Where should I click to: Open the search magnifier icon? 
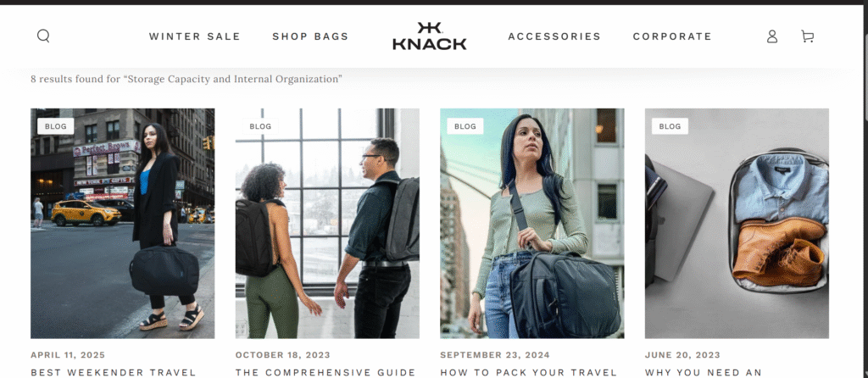click(43, 36)
